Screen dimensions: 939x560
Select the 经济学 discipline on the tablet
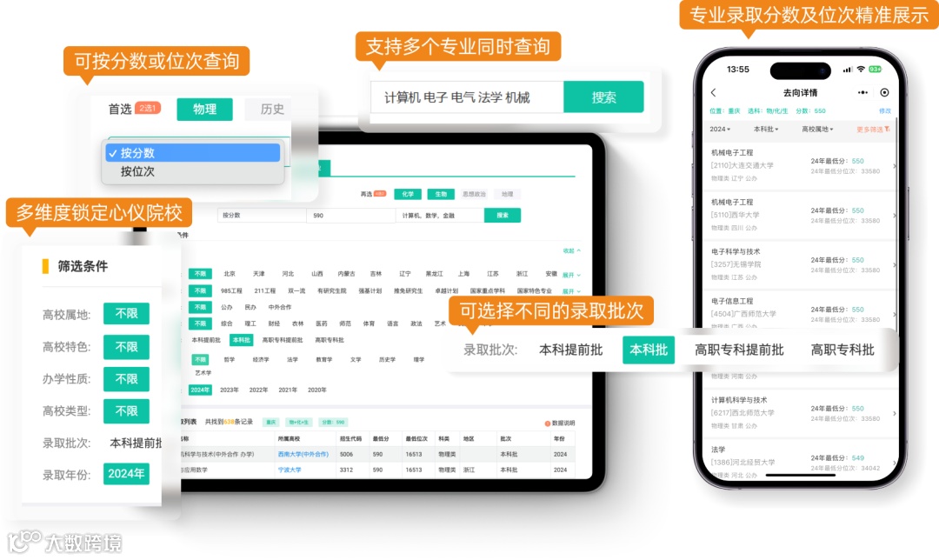tap(261, 360)
